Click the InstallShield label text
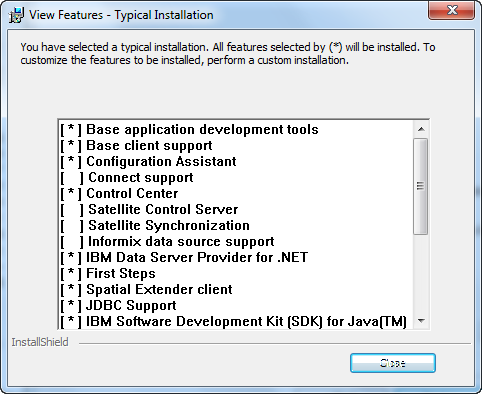Screen dimensions: 482x394 coord(40,342)
